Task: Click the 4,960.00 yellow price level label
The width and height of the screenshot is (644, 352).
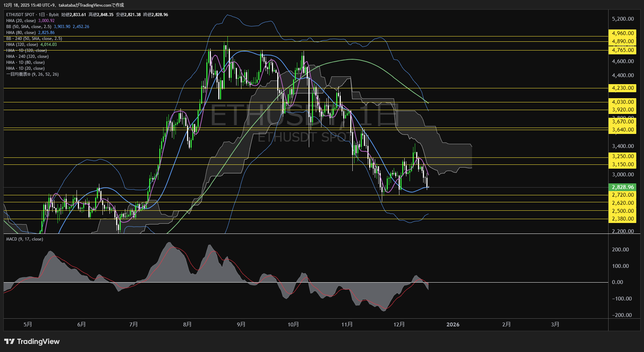Action: pos(623,33)
